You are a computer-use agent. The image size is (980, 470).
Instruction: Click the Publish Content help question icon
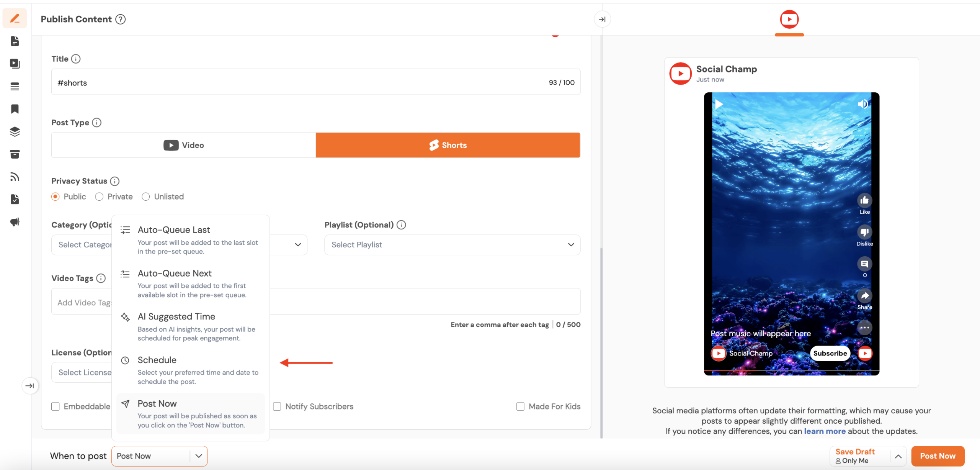tap(121, 19)
